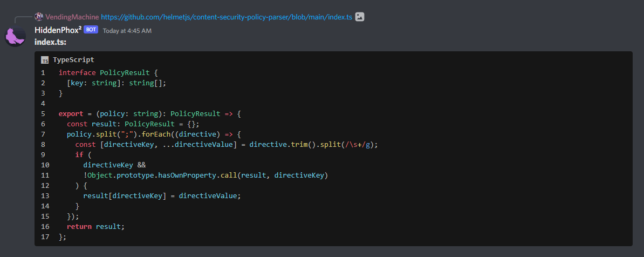Click line 8 directiveKey destructuring statement

coord(227,145)
